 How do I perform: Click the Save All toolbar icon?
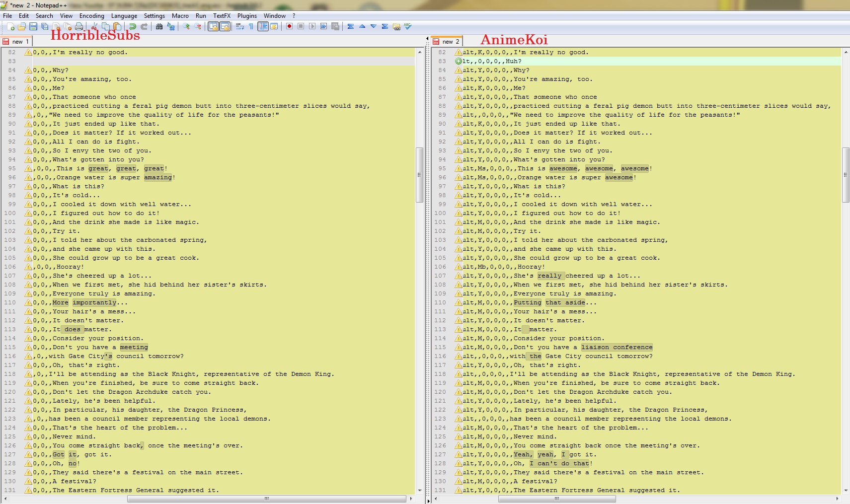[45, 26]
